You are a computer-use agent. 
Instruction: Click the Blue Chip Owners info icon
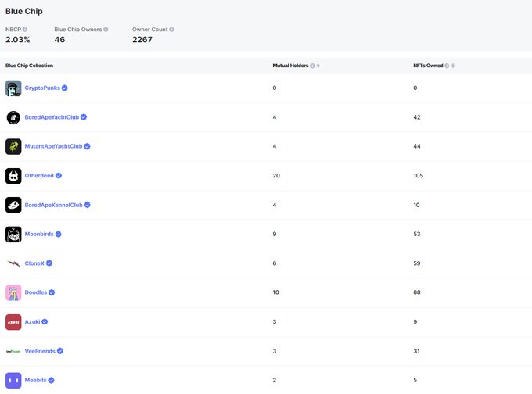tap(106, 30)
